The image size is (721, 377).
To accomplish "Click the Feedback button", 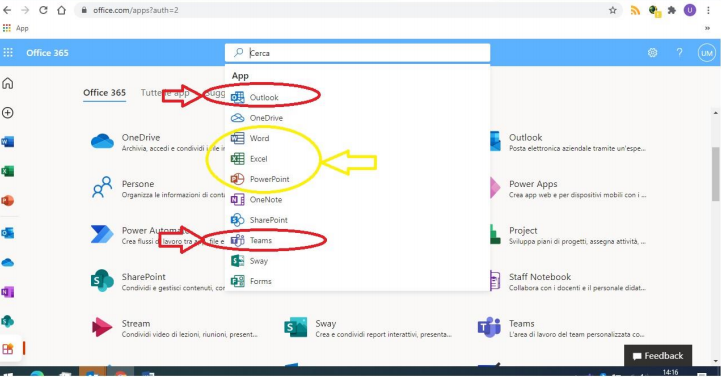I will tap(658, 355).
